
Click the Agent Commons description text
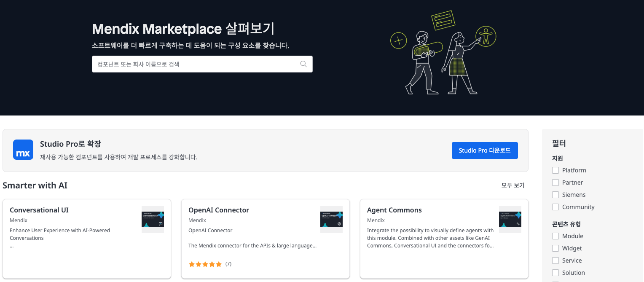pos(430,238)
